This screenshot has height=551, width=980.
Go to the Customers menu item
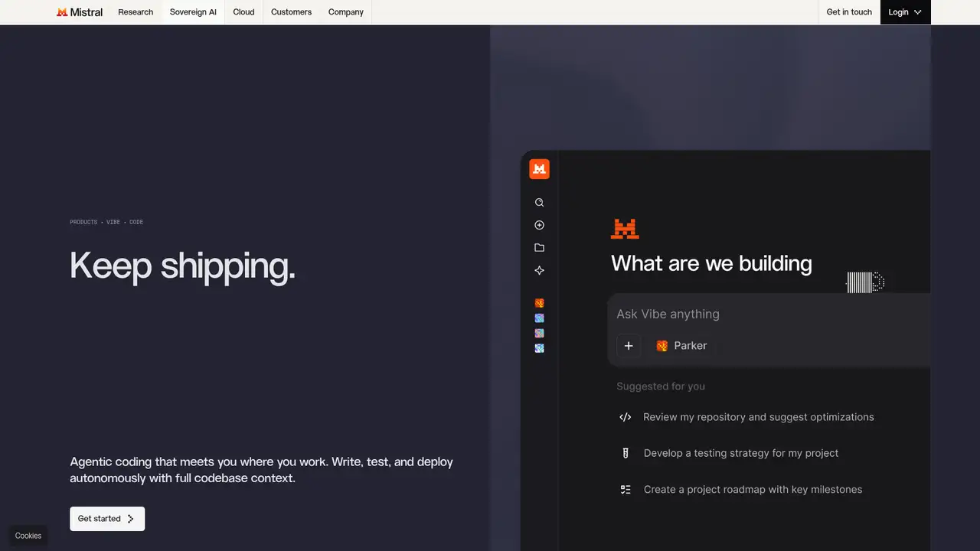(291, 12)
